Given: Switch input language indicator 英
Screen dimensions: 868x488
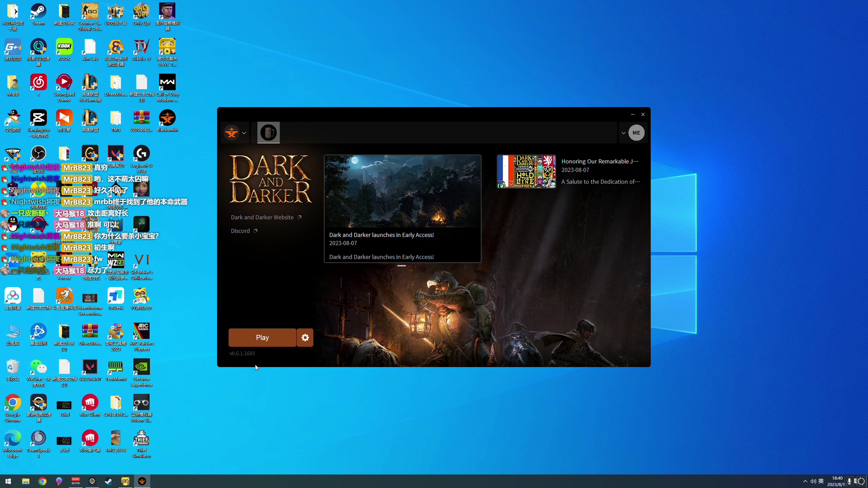Looking at the screenshot, I should point(821,481).
